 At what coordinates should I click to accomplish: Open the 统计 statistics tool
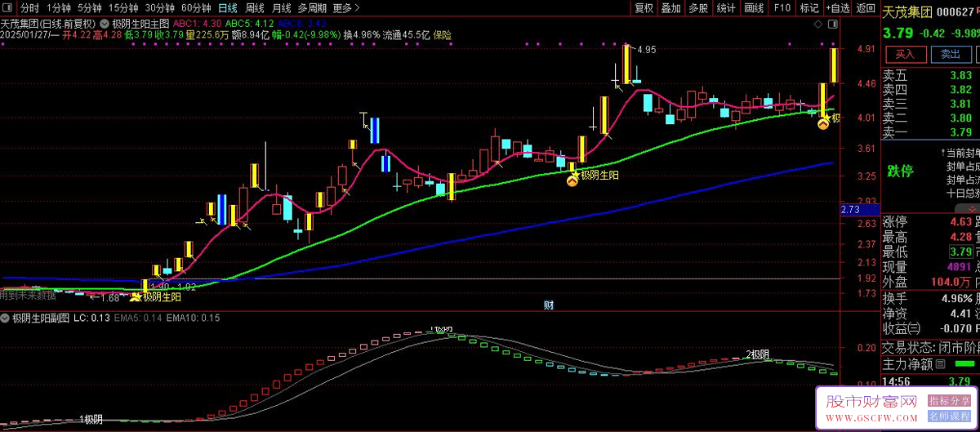(x=725, y=8)
